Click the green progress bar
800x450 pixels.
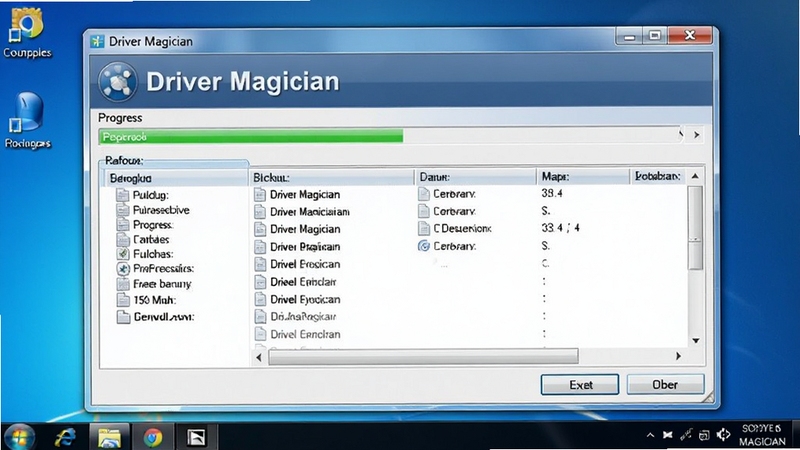[251, 137]
